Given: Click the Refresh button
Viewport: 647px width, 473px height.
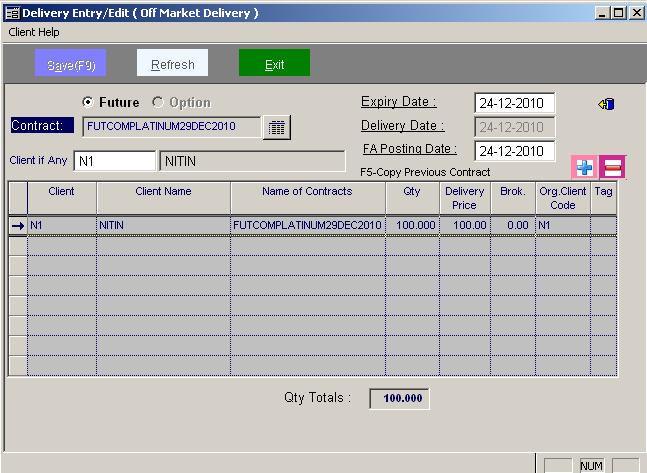Looking at the screenshot, I should click(172, 64).
